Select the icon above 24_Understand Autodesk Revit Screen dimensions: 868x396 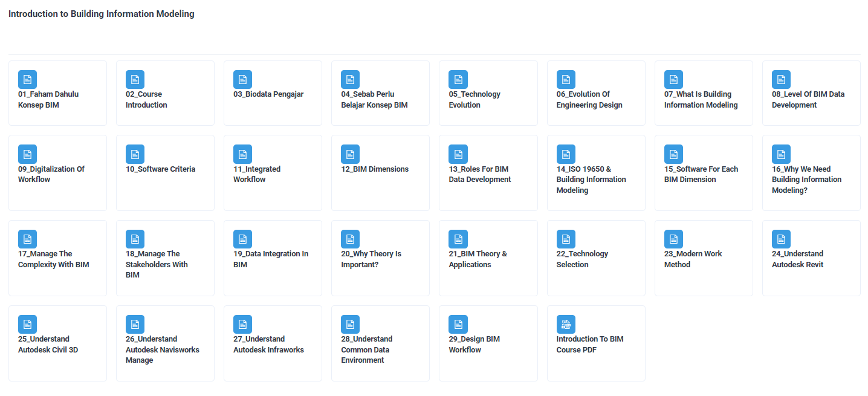781,239
